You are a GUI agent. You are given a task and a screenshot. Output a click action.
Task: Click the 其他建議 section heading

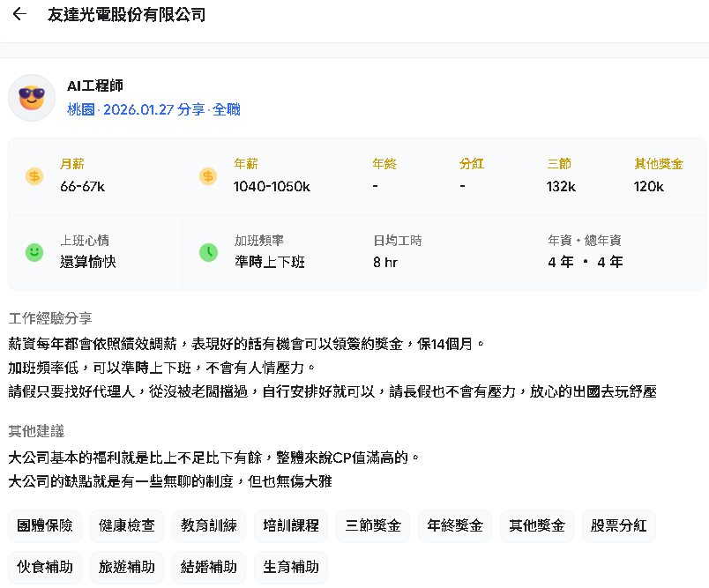[x=36, y=431]
